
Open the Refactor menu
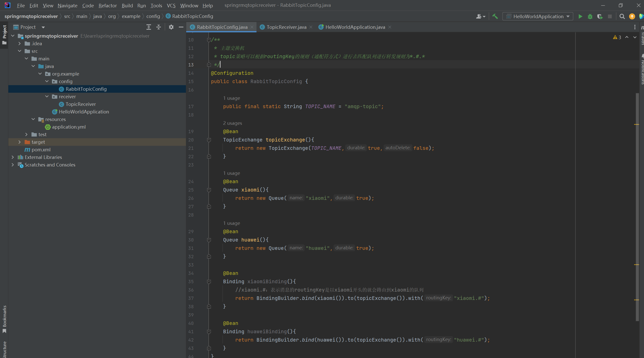click(108, 5)
